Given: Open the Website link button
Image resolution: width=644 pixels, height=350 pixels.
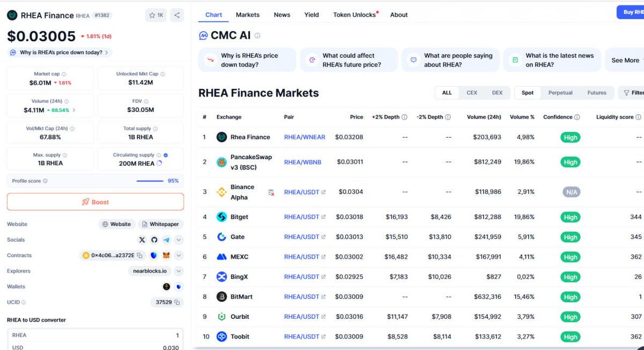Looking at the screenshot, I should pos(116,224).
